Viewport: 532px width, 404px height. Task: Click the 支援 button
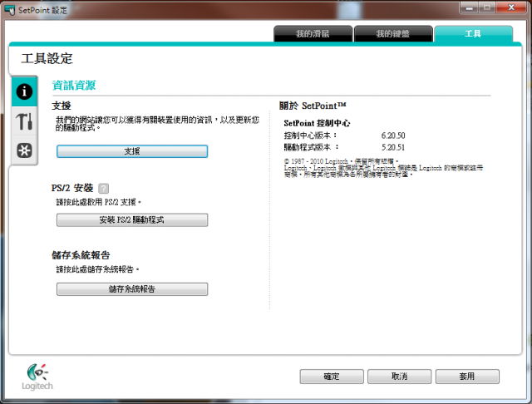[x=132, y=151]
